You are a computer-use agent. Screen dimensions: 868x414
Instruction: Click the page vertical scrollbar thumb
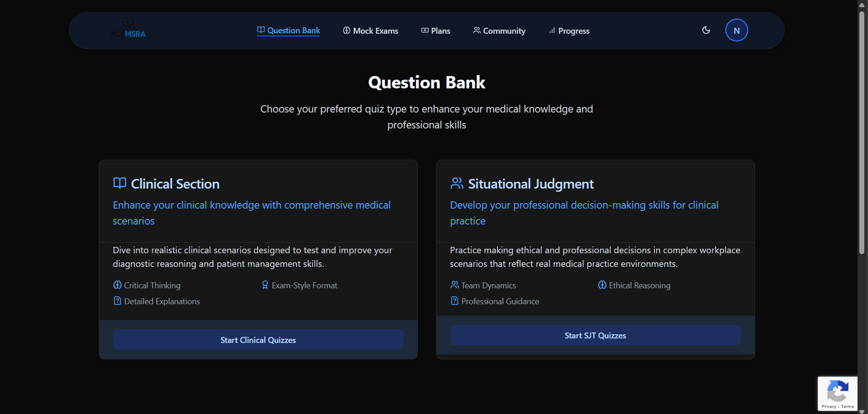click(862, 132)
